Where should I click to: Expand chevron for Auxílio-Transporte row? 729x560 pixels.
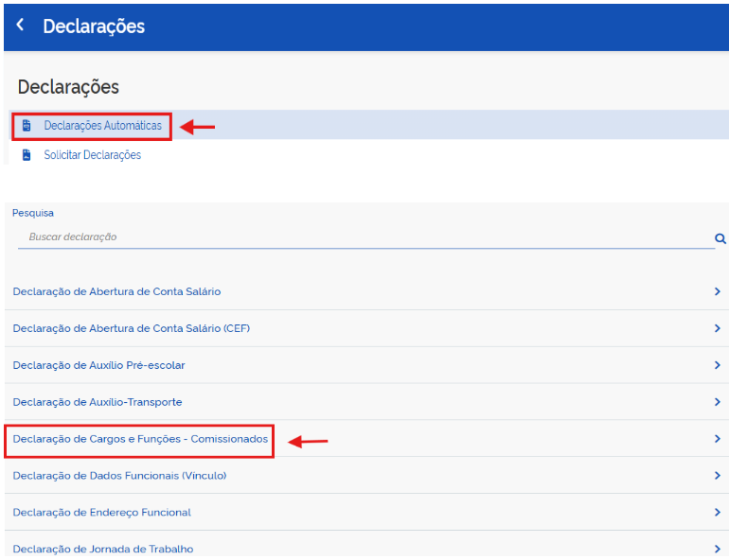[x=718, y=402]
